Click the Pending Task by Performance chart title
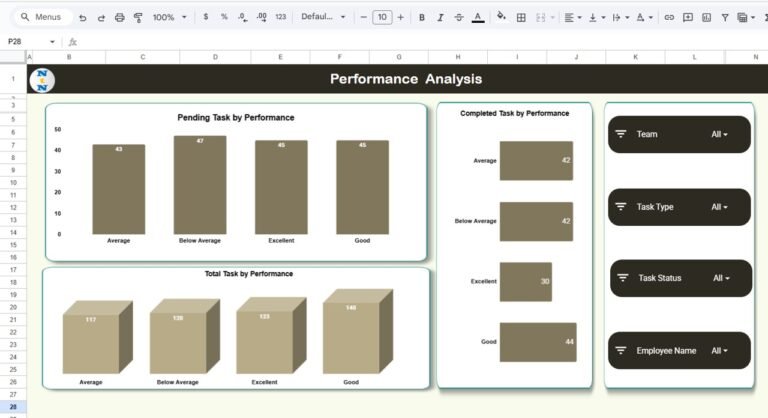The height and width of the screenshot is (418, 768). click(236, 118)
